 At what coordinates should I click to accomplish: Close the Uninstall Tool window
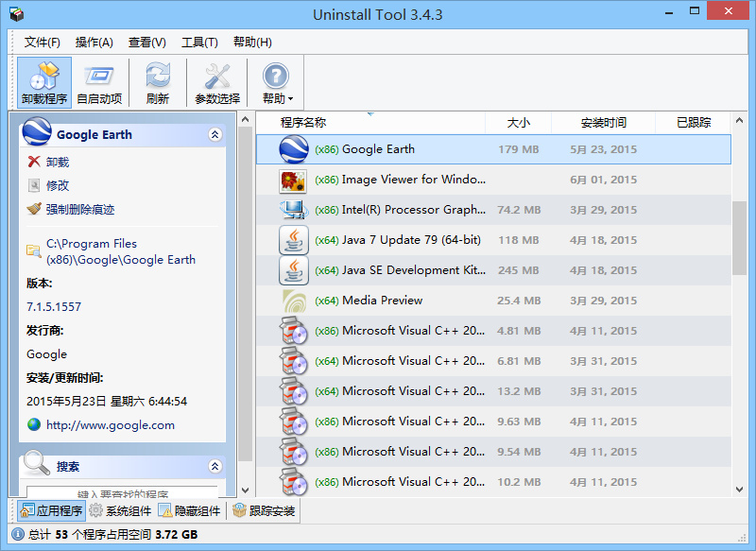point(728,10)
